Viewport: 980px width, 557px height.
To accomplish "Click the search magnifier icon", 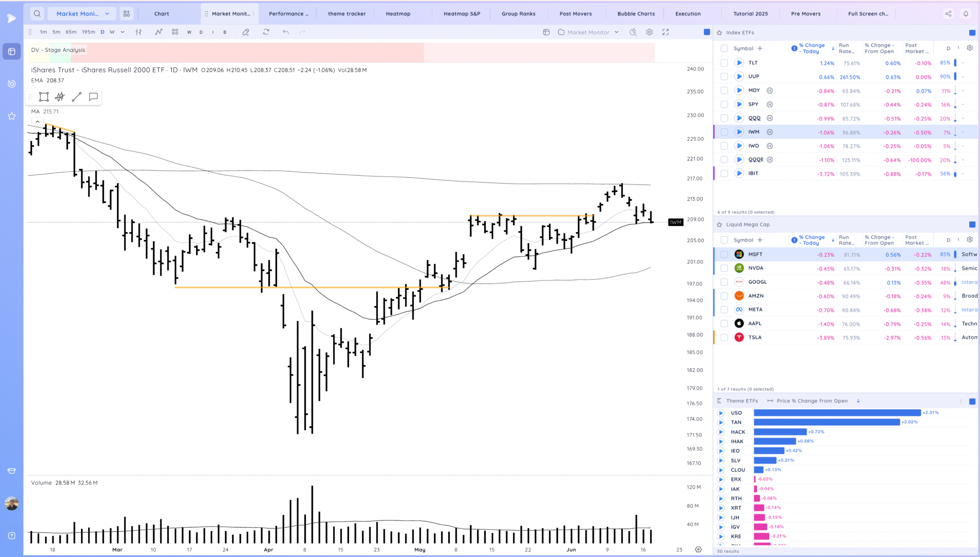I will click(37, 14).
